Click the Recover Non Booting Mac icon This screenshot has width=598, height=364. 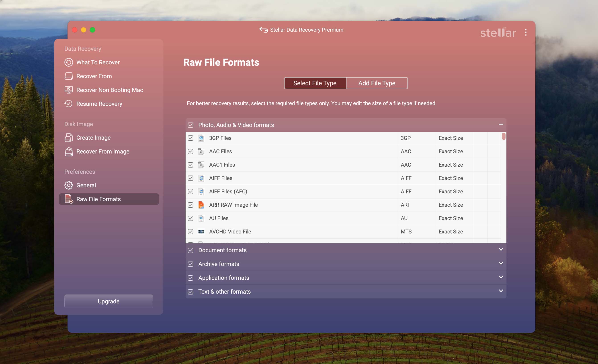68,90
